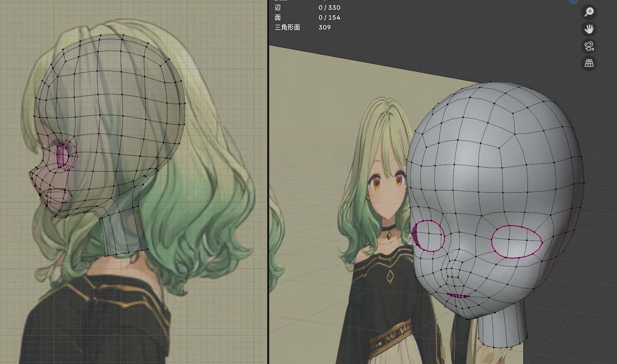The image size is (617, 364).
Task: Click the hand Pan view icon
Action: (589, 29)
